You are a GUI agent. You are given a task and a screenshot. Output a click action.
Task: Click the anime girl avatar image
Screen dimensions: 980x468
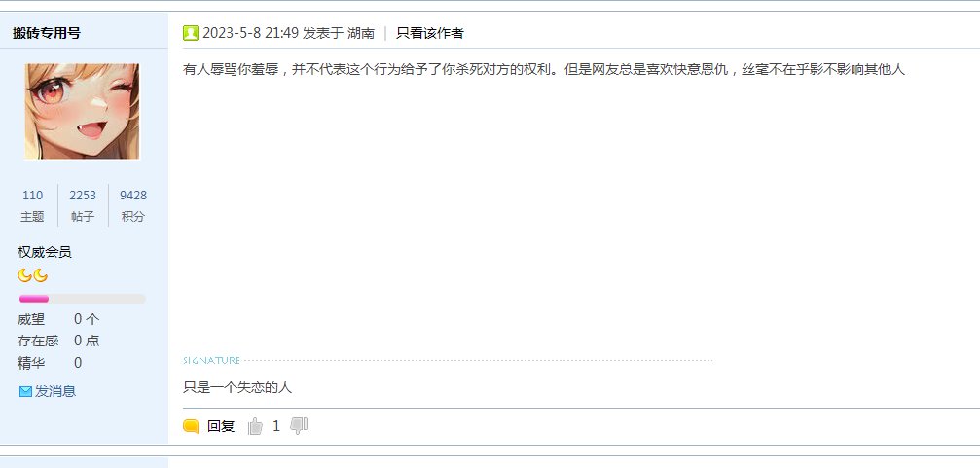pyautogui.click(x=83, y=111)
